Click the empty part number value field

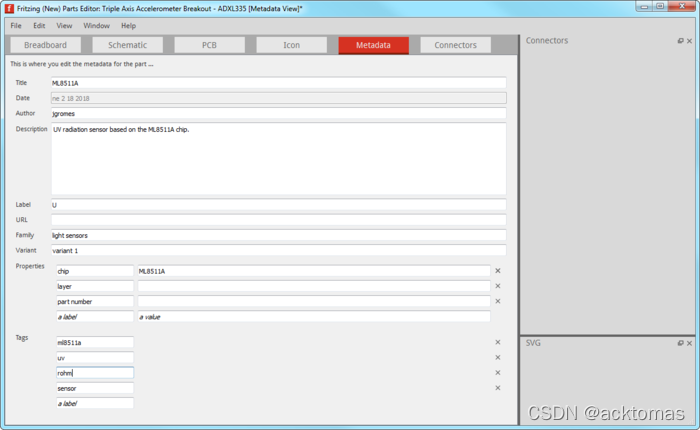pos(314,301)
